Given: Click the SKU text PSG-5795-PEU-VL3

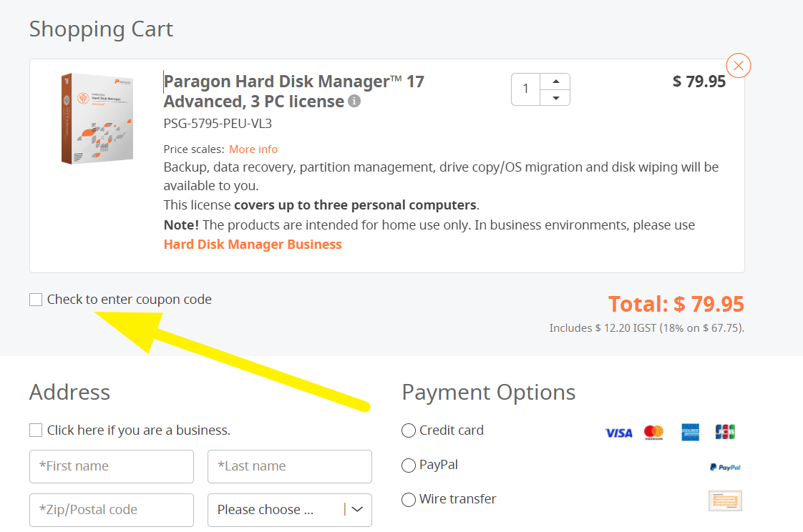Looking at the screenshot, I should pos(218,124).
